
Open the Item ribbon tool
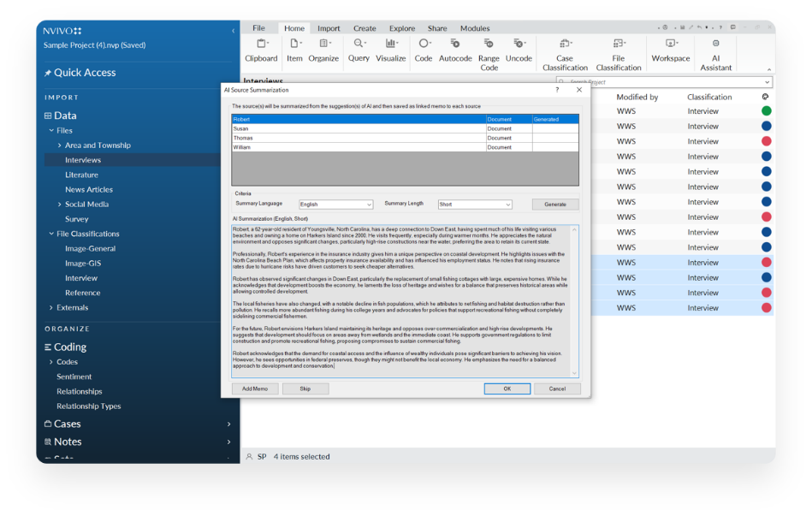tap(294, 50)
